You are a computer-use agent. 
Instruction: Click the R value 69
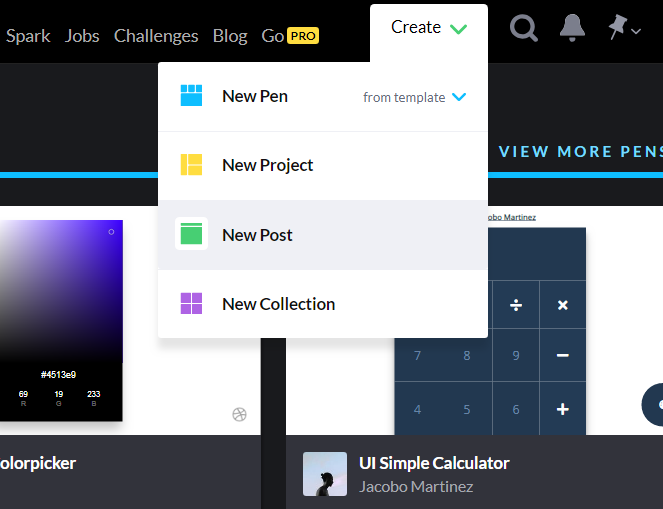pos(23,394)
